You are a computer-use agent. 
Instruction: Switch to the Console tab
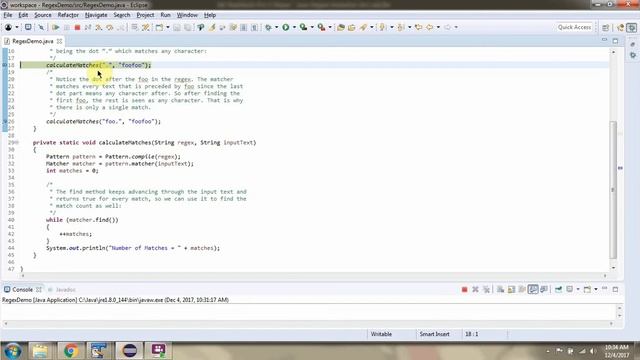pyautogui.click(x=22, y=289)
